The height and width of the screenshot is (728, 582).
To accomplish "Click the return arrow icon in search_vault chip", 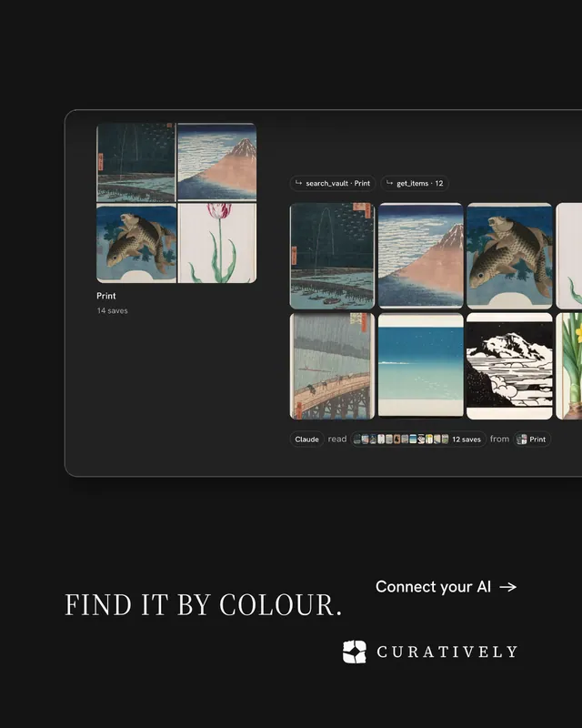I will (x=298, y=183).
